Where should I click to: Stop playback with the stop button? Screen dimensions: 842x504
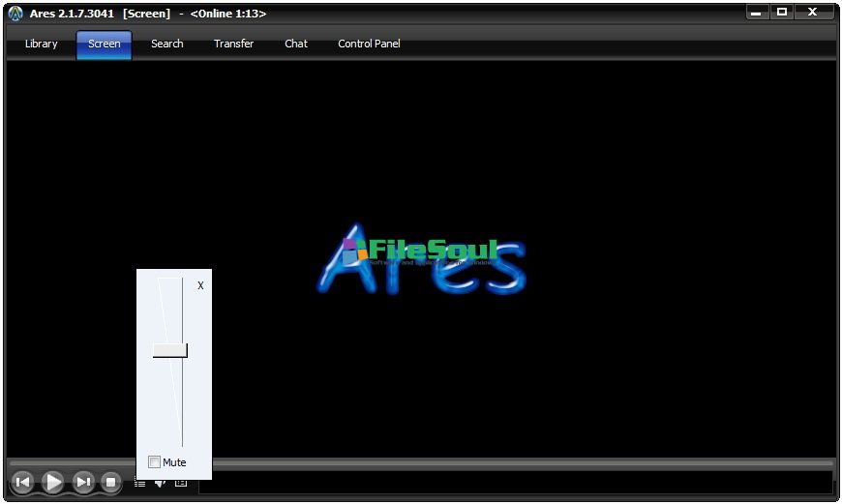tap(111, 482)
